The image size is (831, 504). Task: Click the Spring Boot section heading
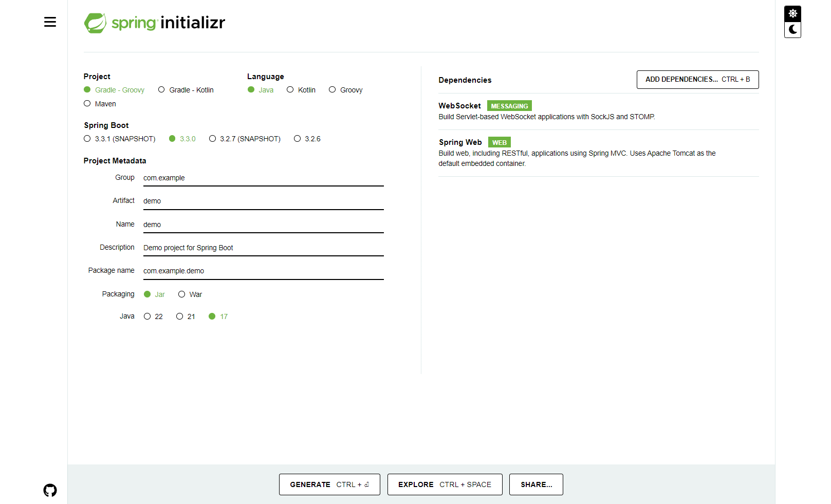pos(106,125)
